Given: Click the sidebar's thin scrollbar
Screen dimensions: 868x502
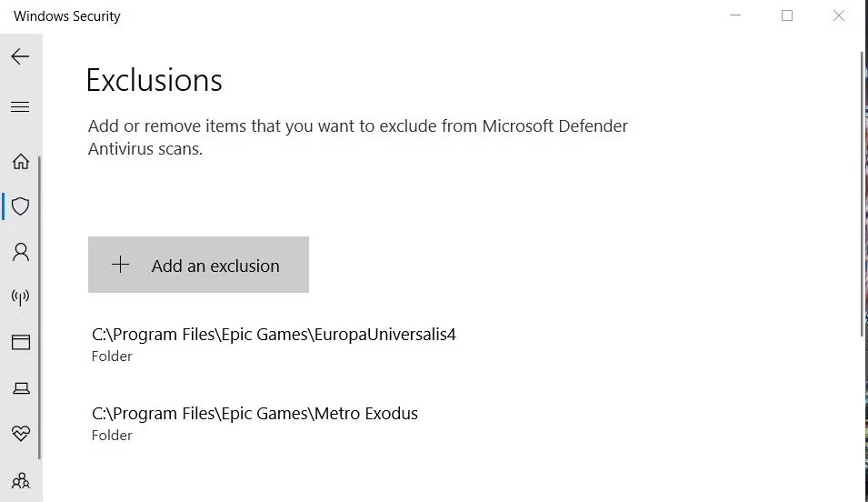Looking at the screenshot, I should tap(40, 309).
